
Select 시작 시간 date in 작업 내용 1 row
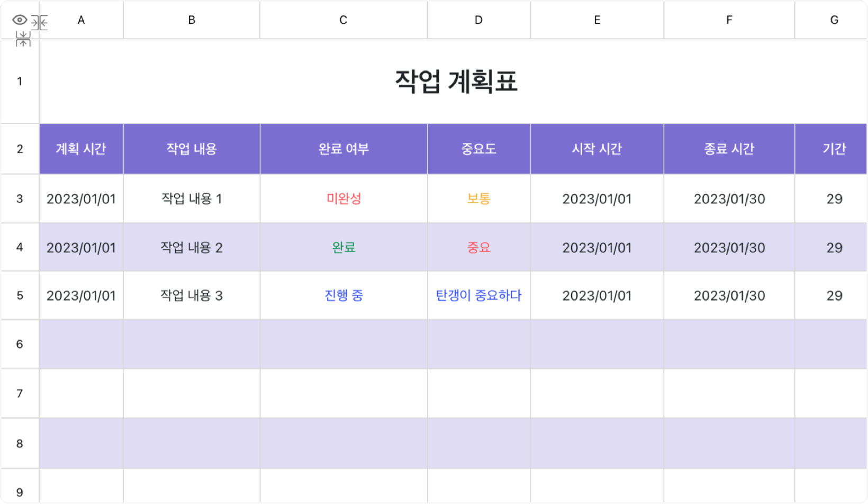597,199
